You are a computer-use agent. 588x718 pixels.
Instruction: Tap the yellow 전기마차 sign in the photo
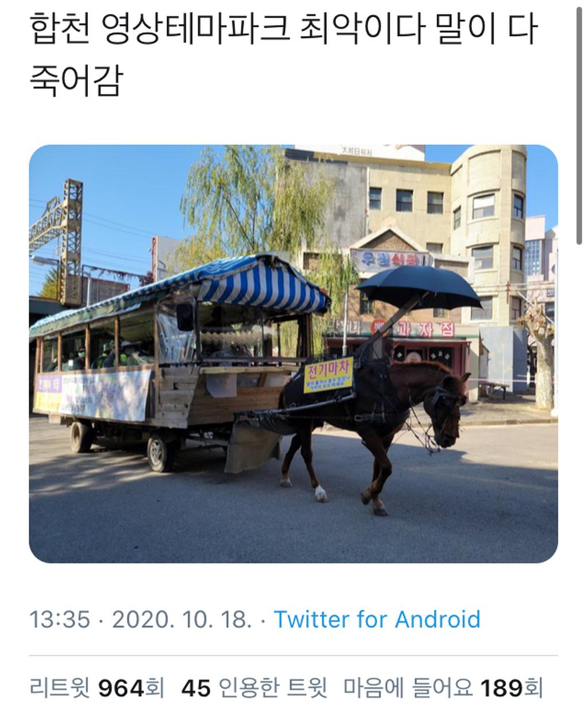click(328, 375)
